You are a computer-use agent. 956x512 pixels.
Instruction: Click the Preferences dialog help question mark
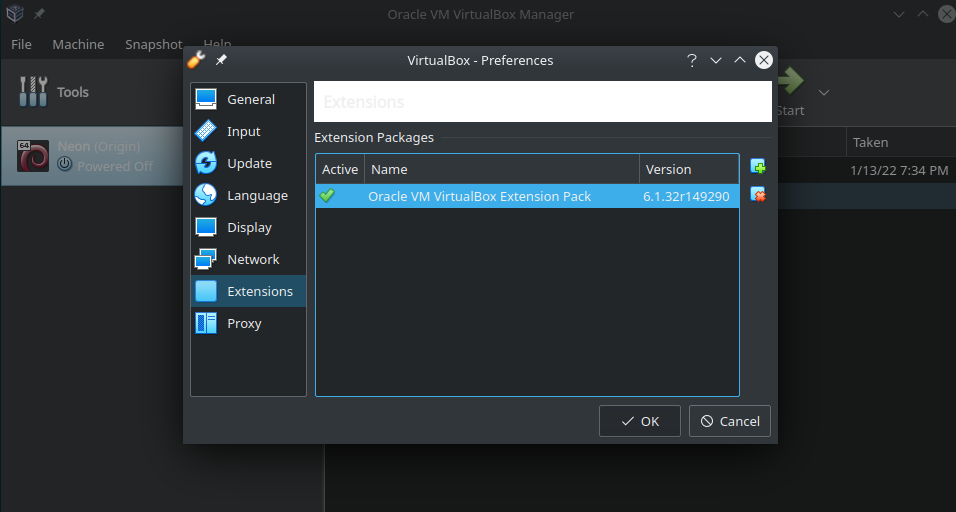tap(692, 60)
